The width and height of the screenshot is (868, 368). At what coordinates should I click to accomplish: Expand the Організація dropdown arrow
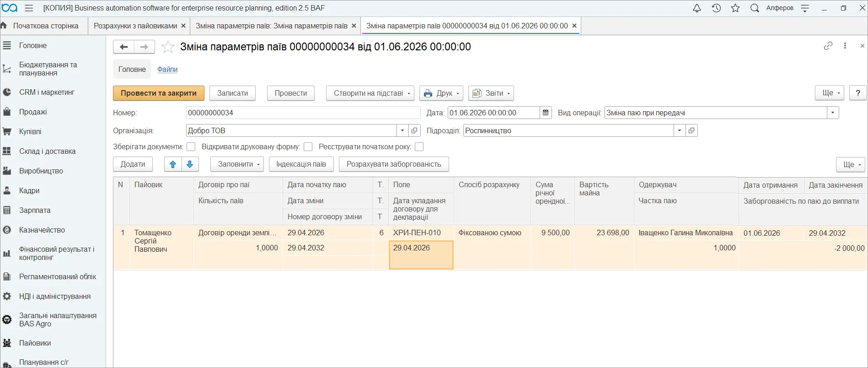point(402,130)
